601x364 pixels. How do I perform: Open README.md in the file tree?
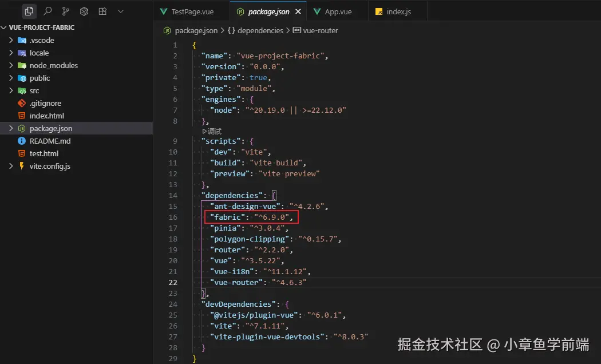click(50, 141)
